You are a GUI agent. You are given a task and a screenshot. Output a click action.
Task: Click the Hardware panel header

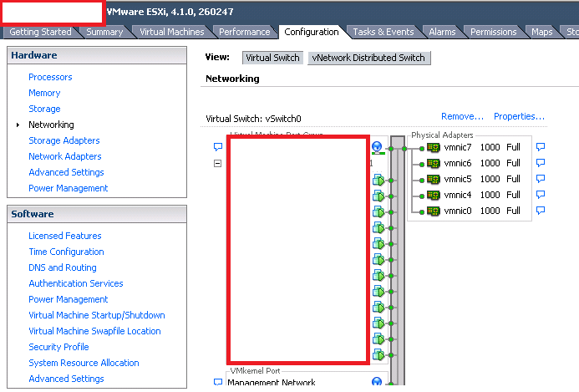point(97,55)
